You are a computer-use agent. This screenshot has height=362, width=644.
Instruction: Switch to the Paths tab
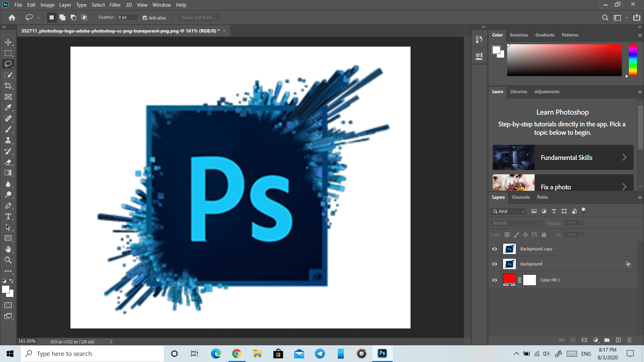542,197
